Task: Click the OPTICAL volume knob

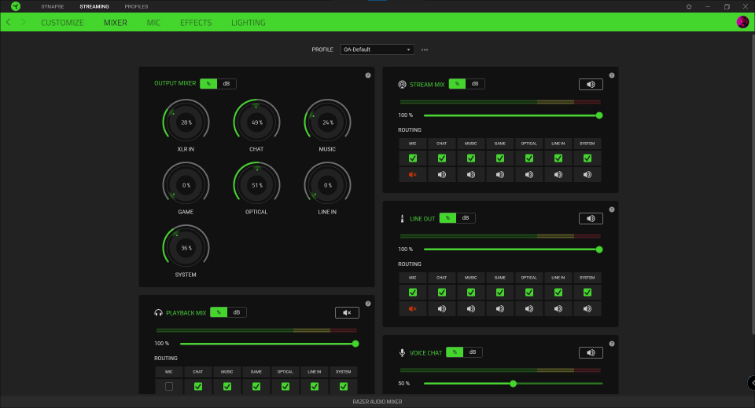Action: tap(257, 185)
